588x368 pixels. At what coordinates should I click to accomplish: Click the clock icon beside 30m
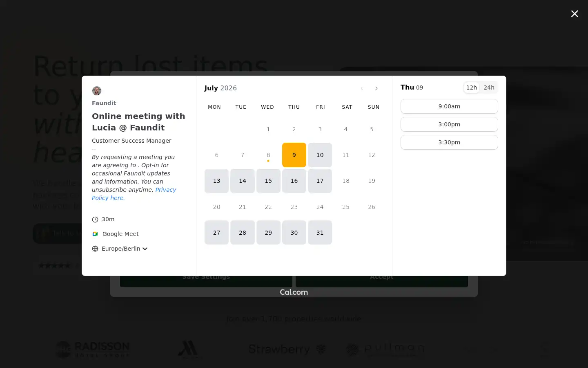95,220
